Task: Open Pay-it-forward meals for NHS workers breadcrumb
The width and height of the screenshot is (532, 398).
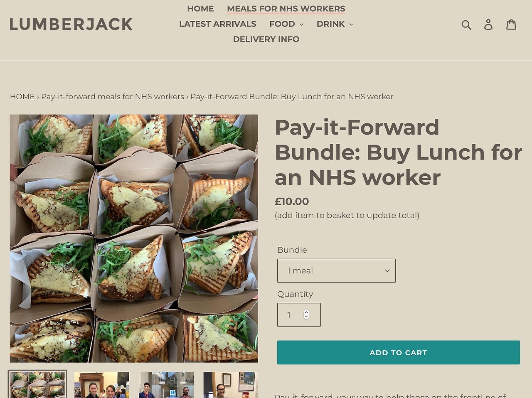Action: click(x=113, y=97)
